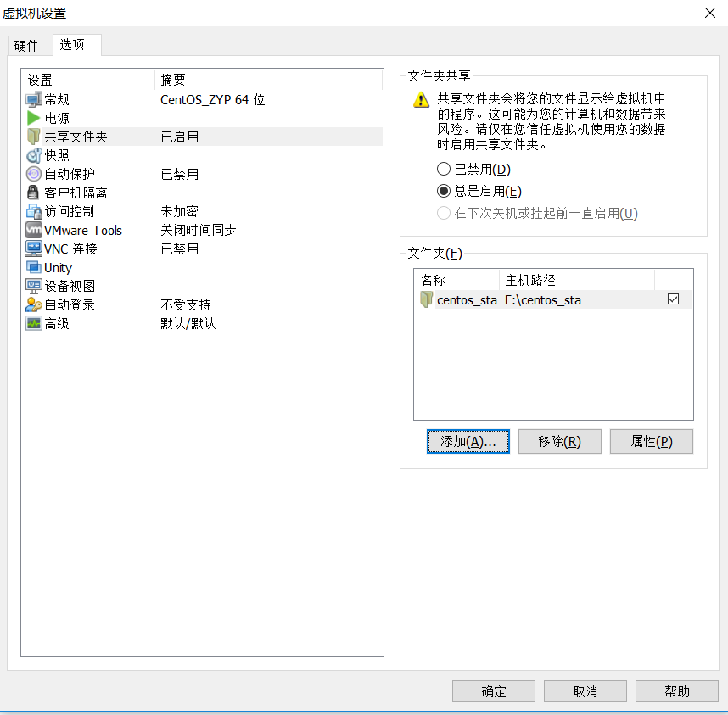
Task: Click the 摘要 column header
Action: click(268, 80)
